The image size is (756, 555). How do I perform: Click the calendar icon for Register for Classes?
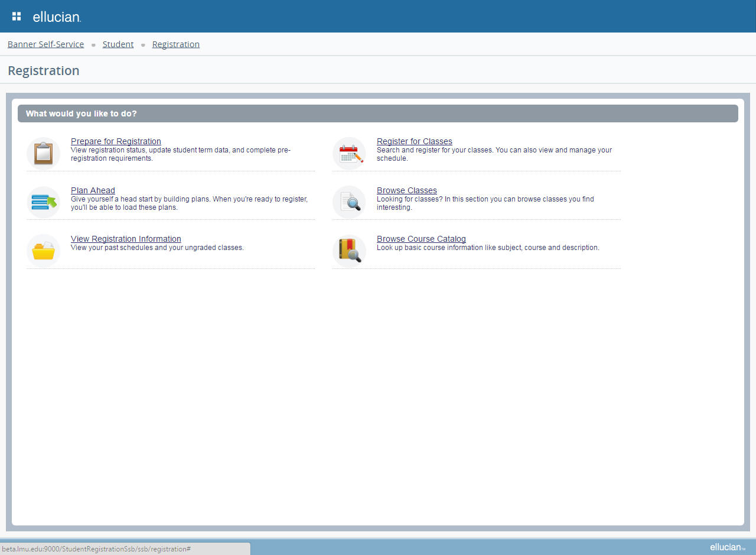pyautogui.click(x=350, y=154)
